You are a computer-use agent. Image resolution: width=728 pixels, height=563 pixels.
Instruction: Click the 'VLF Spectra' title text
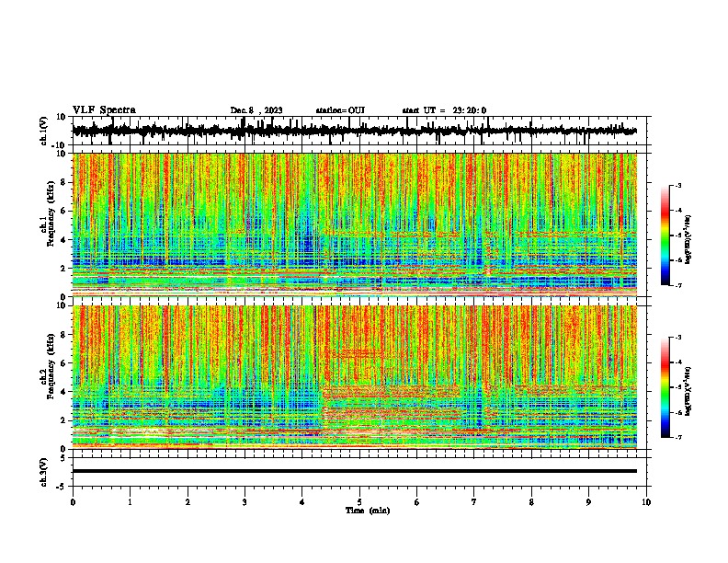(x=104, y=110)
